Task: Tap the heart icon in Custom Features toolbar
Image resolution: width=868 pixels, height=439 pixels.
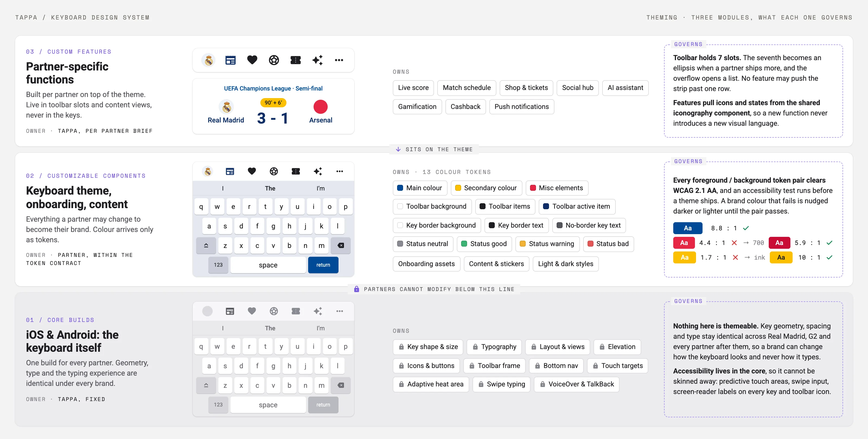Action: (252, 60)
